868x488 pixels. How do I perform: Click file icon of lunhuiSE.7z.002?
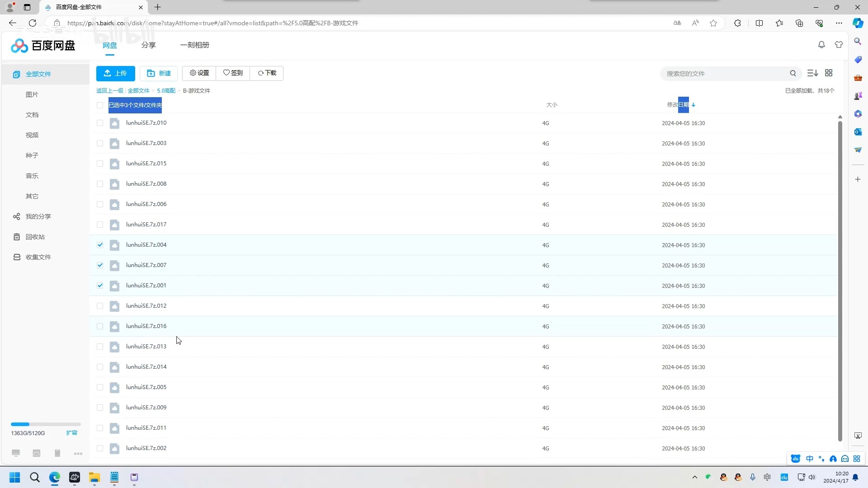point(114,448)
